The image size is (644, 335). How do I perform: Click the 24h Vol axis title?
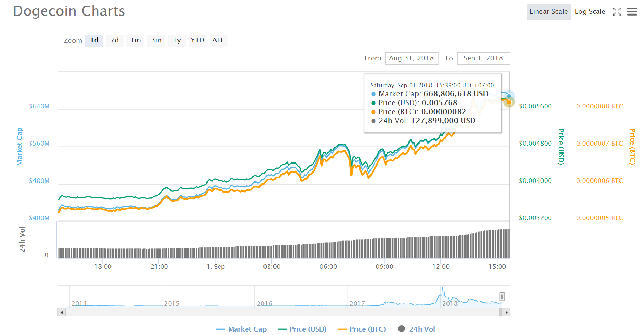tap(22, 239)
